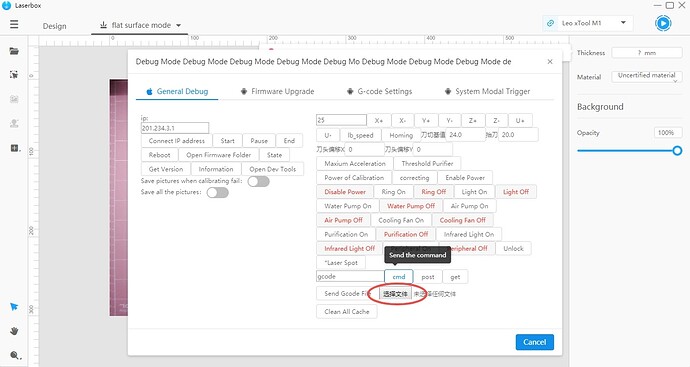
Task: Click the blue Cancel button
Action: 535,342
